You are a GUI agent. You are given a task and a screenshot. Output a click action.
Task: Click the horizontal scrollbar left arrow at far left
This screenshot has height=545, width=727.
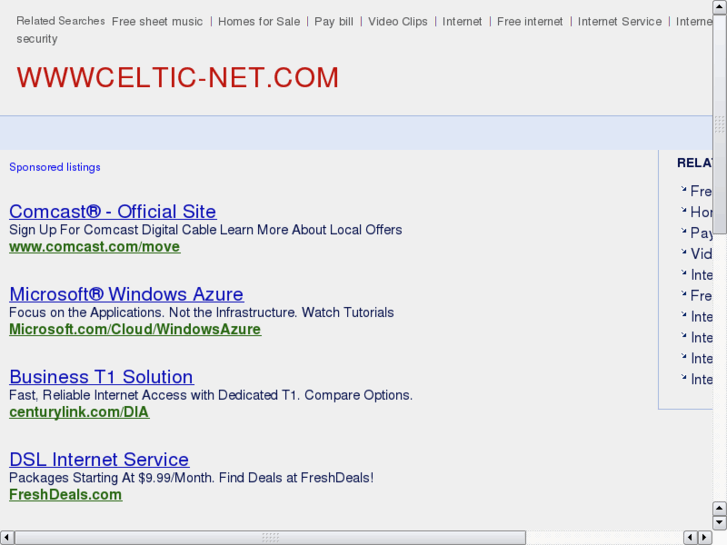click(6, 538)
